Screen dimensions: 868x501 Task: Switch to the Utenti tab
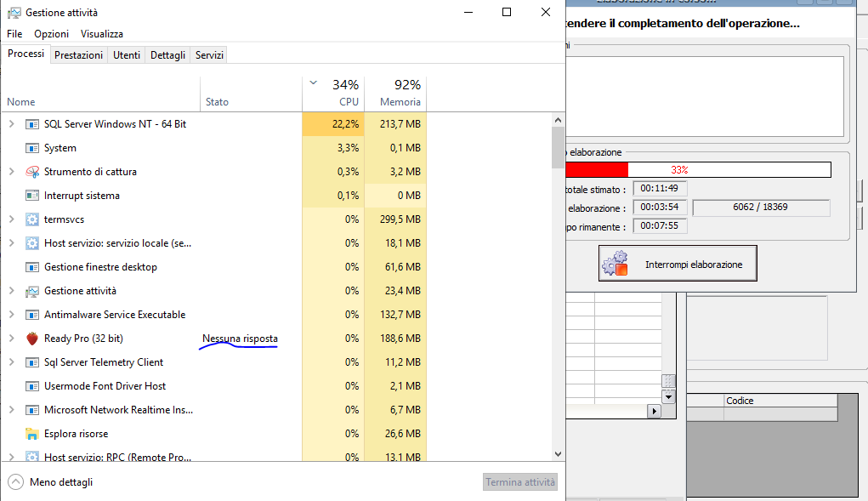pyautogui.click(x=127, y=54)
